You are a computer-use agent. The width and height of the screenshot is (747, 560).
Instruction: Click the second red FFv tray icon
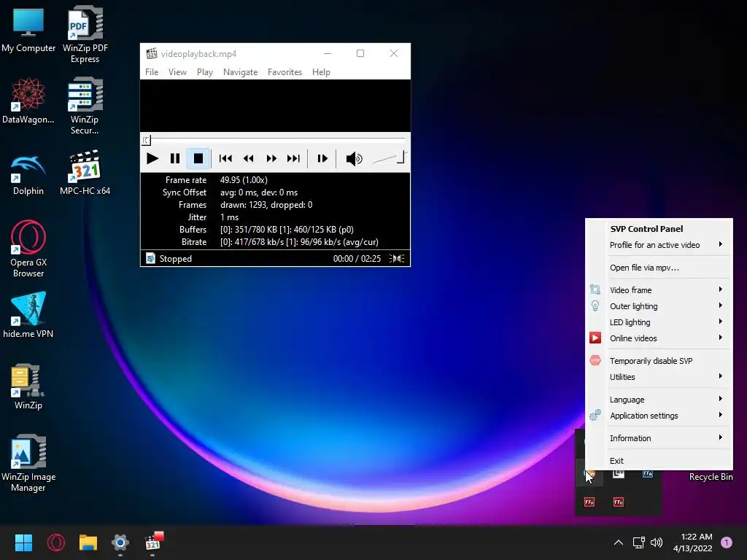619,502
